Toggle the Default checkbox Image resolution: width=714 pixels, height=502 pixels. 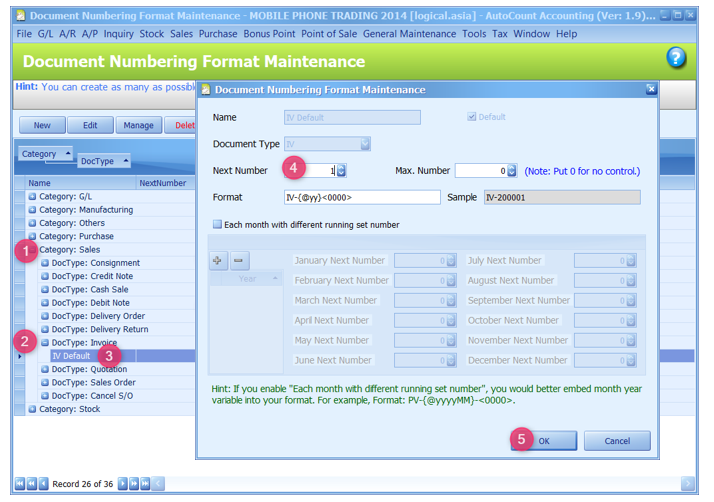pos(472,117)
